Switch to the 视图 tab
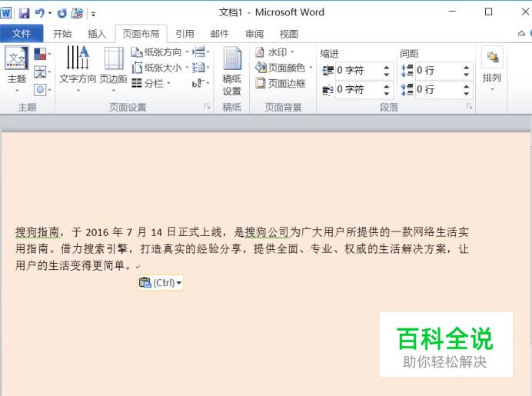 coord(289,34)
